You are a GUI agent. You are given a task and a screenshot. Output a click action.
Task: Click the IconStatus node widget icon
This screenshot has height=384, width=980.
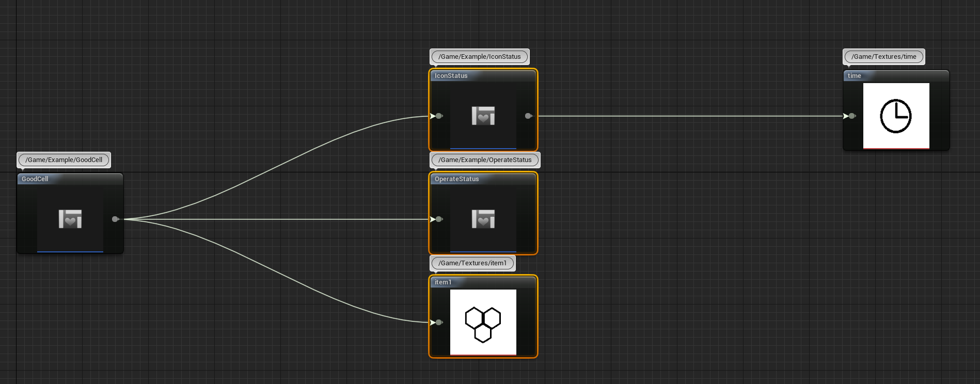[x=483, y=116]
